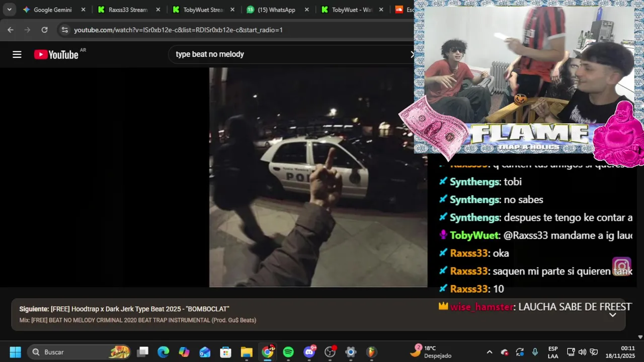The image size is (644, 362).
Task: Open FL Studio from the taskbar
Action: pyautogui.click(x=371, y=352)
